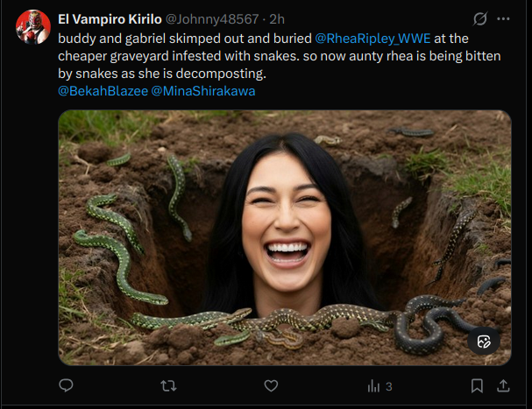
Task: Open El Vampiro Kirilo's profile avatar
Action: [x=33, y=27]
